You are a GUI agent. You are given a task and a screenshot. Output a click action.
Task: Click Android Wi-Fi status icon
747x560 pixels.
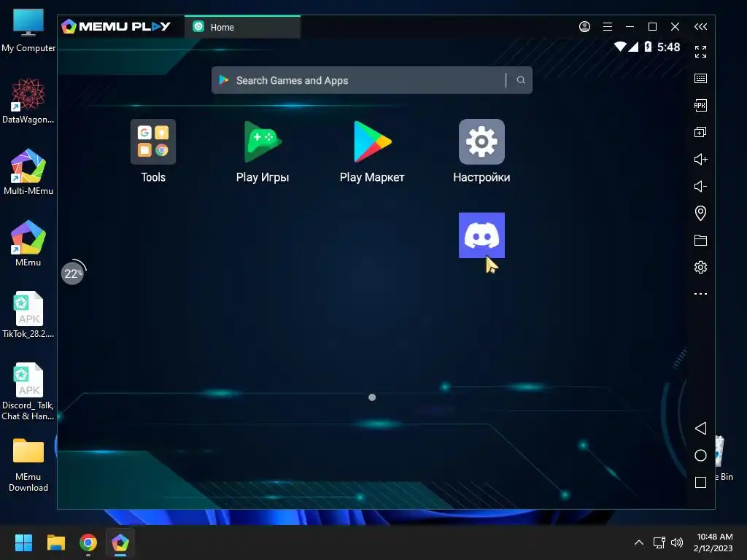[x=620, y=47]
